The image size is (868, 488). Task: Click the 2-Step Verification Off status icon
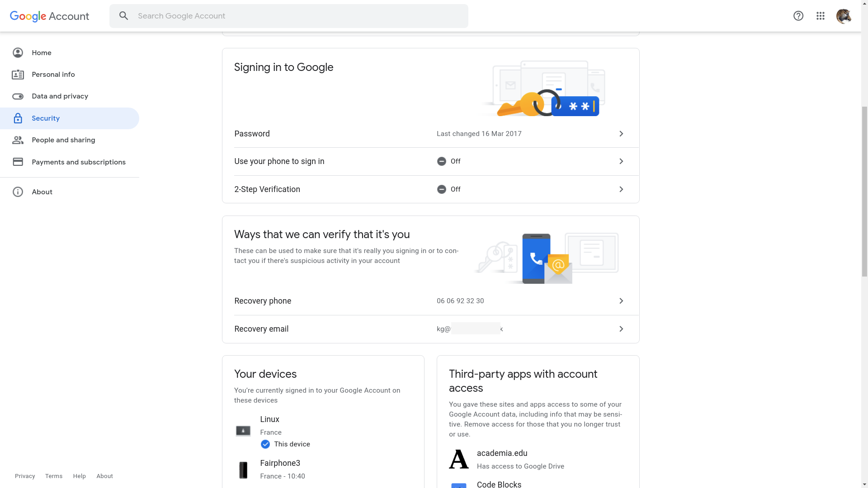coord(442,189)
